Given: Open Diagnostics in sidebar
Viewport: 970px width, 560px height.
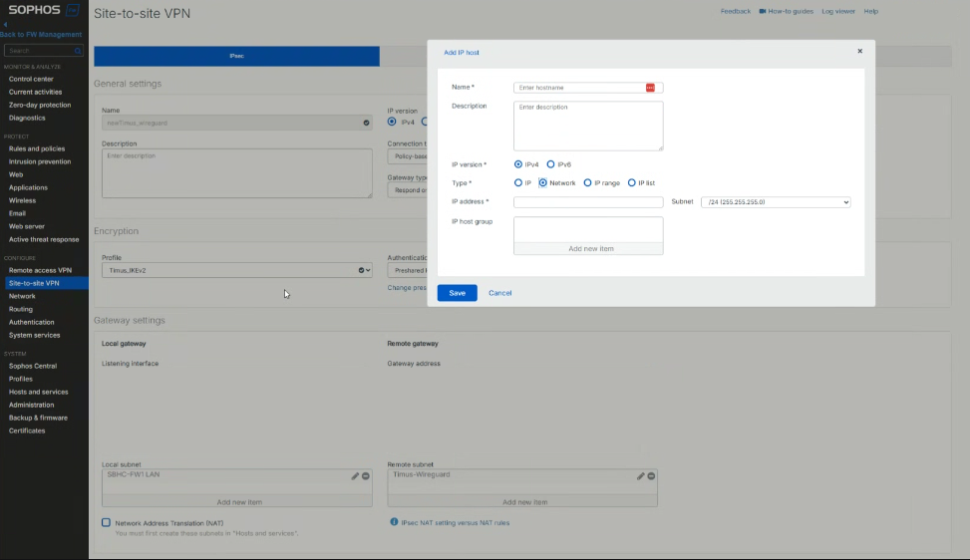Looking at the screenshot, I should click(x=27, y=118).
